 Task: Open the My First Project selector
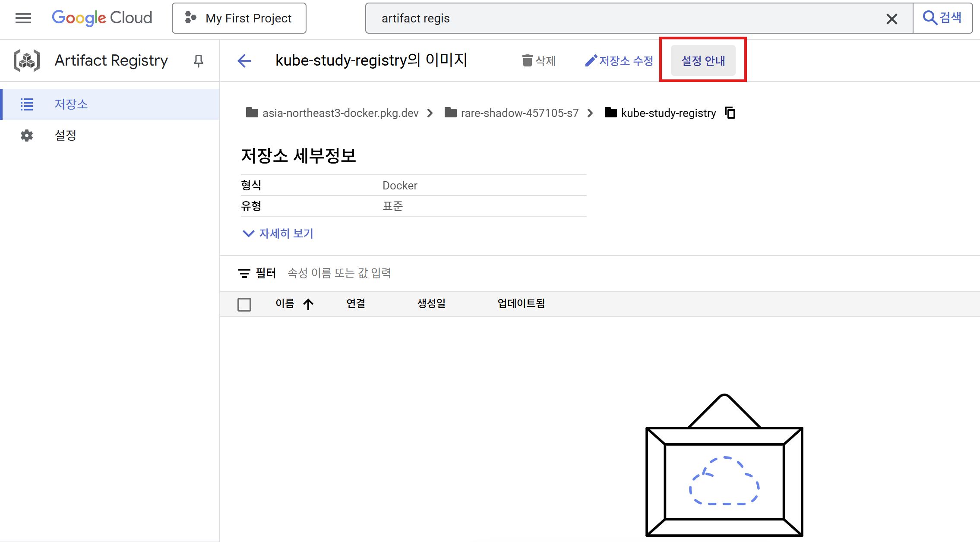click(239, 18)
